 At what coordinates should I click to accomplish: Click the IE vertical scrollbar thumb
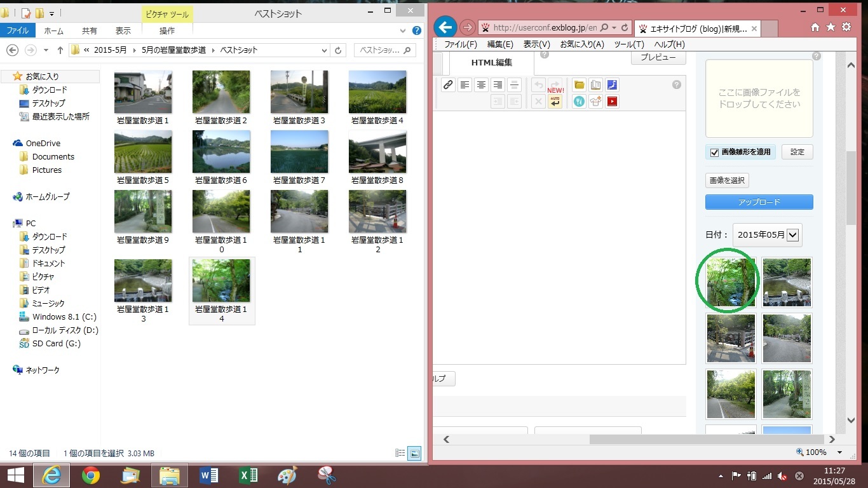coord(851,187)
